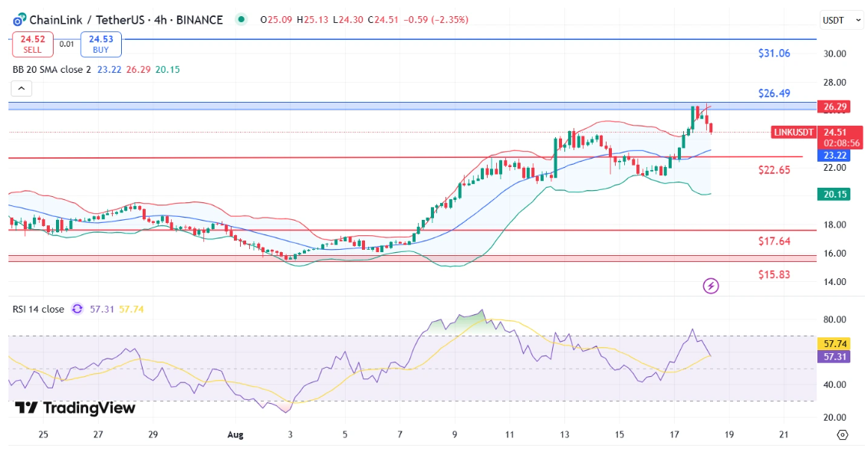Image resolution: width=868 pixels, height=449 pixels.
Task: Click the 24.53 BUY button
Action: tap(100, 44)
